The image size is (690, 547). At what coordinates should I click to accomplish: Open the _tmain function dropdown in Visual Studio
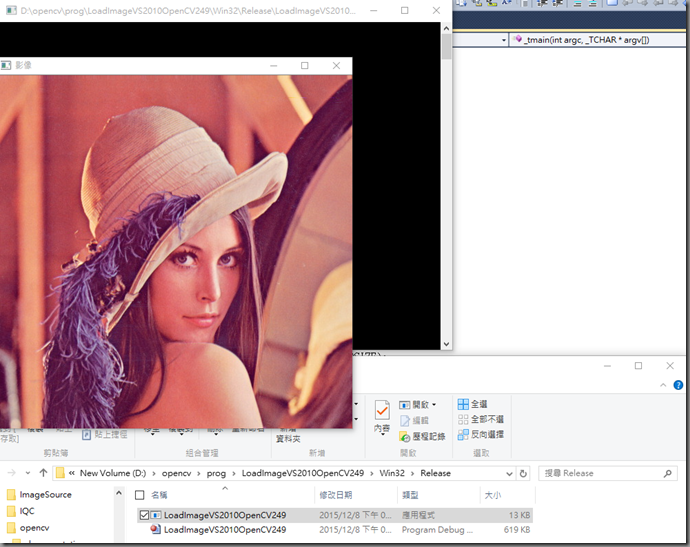click(598, 40)
